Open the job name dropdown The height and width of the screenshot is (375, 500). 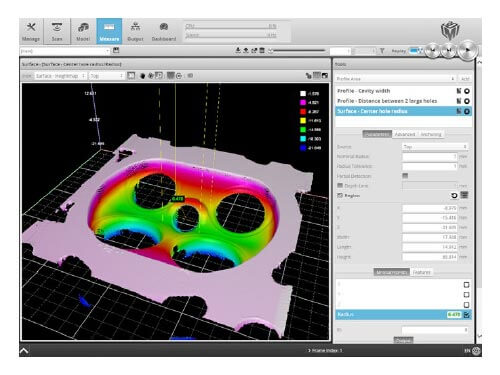[65, 51]
